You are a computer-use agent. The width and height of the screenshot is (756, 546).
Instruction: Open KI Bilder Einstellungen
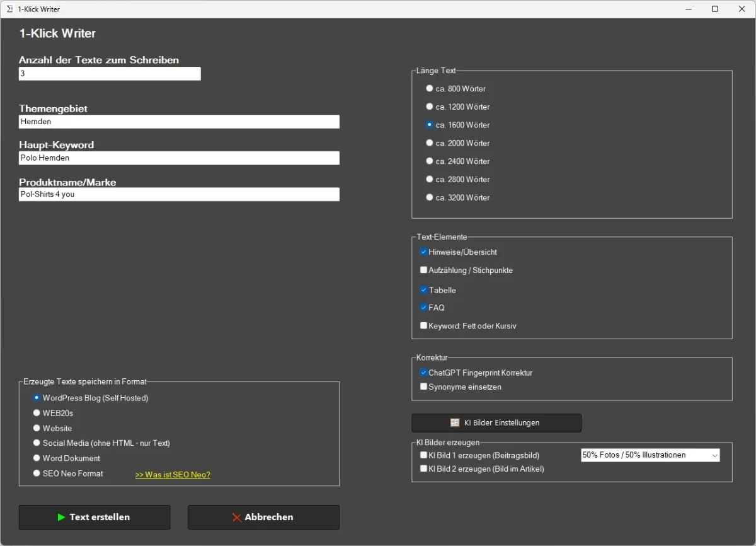click(496, 422)
